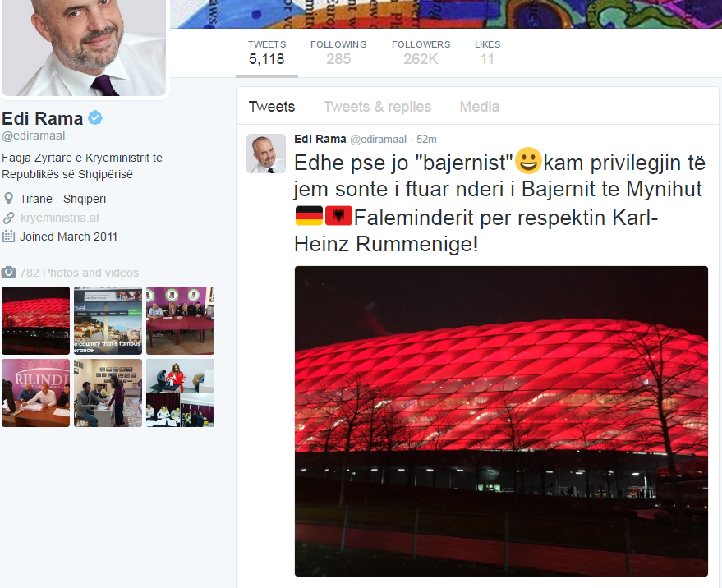The image size is (722, 588).
Task: Select the Tweets timeline tab
Action: [272, 107]
